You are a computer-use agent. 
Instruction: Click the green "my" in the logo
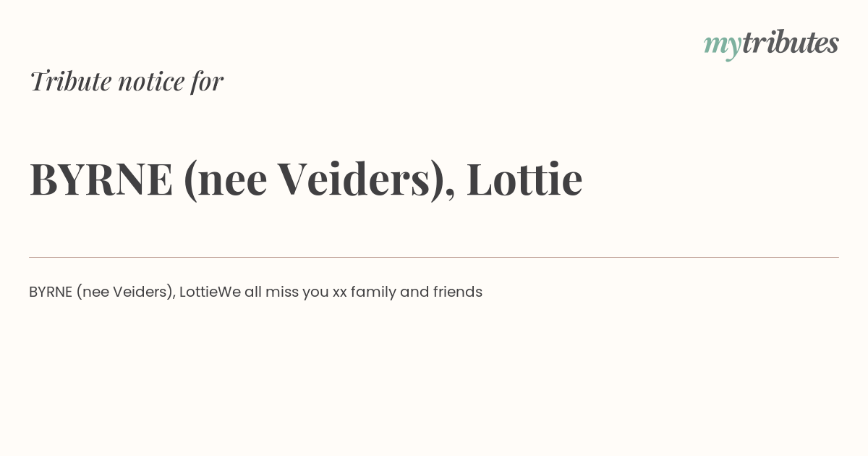[x=722, y=45]
